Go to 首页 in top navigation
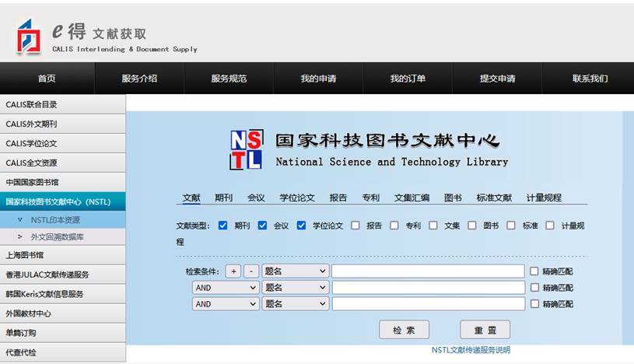 47,78
